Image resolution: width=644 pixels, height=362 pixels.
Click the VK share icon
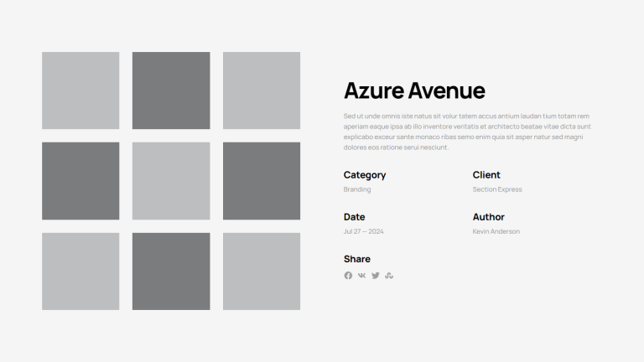[361, 276]
